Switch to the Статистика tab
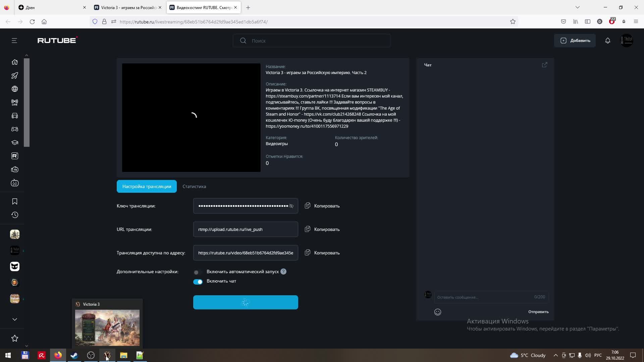This screenshot has width=644, height=362. (194, 186)
